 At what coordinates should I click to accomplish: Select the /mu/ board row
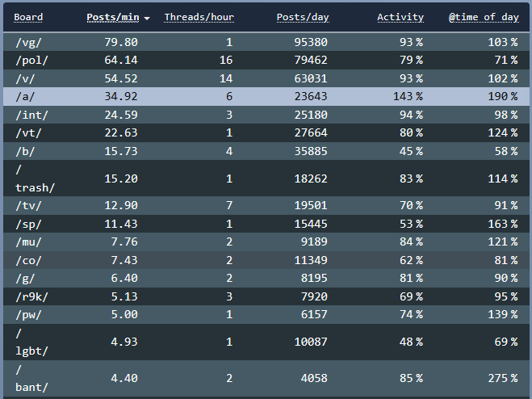27,241
